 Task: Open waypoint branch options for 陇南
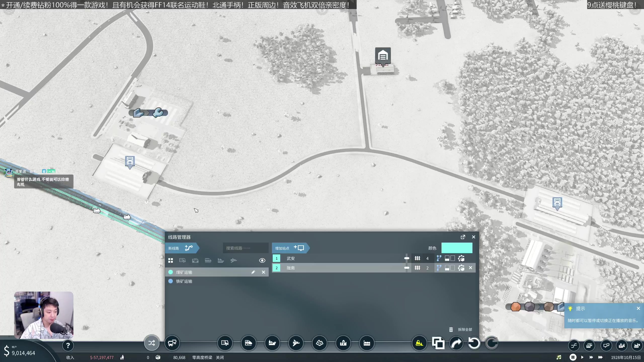point(439,268)
